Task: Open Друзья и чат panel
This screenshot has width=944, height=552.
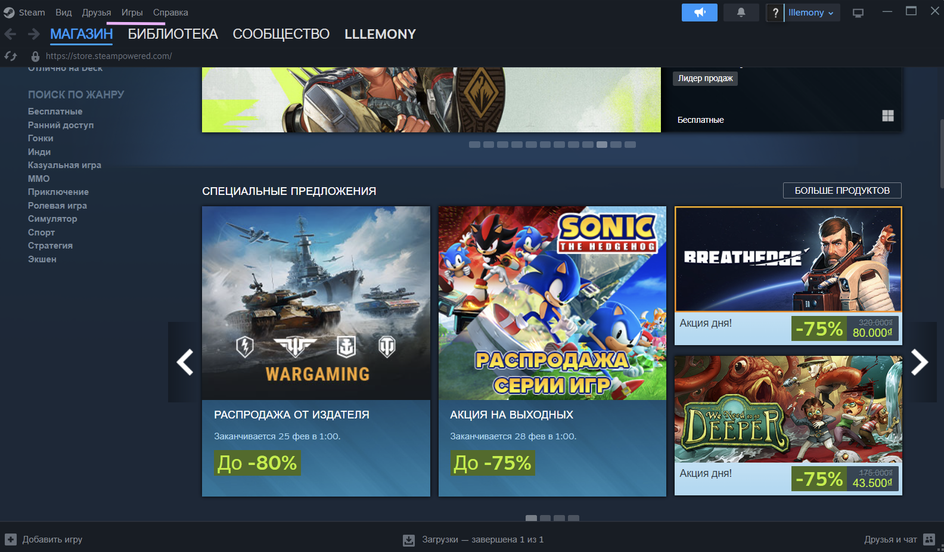Action: point(890,539)
